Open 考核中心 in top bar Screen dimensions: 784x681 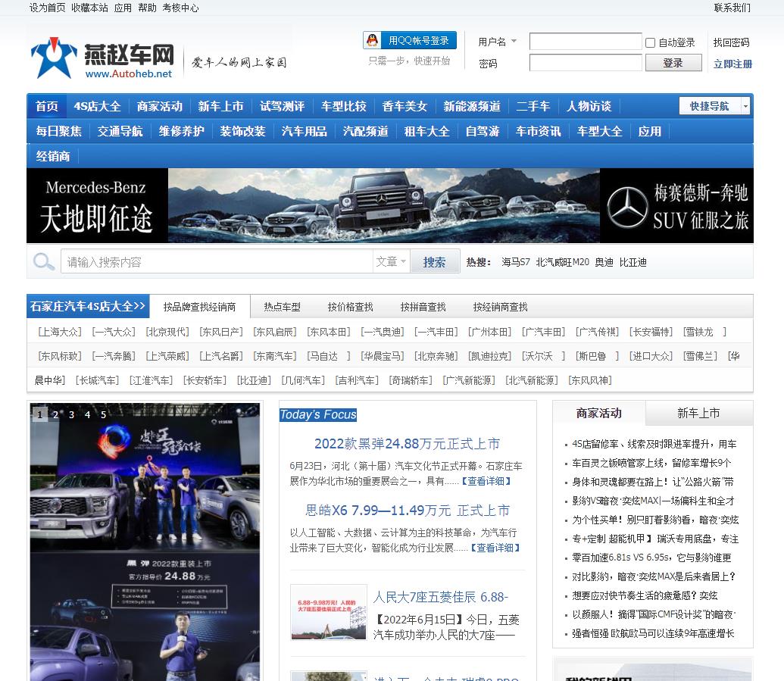click(x=180, y=8)
